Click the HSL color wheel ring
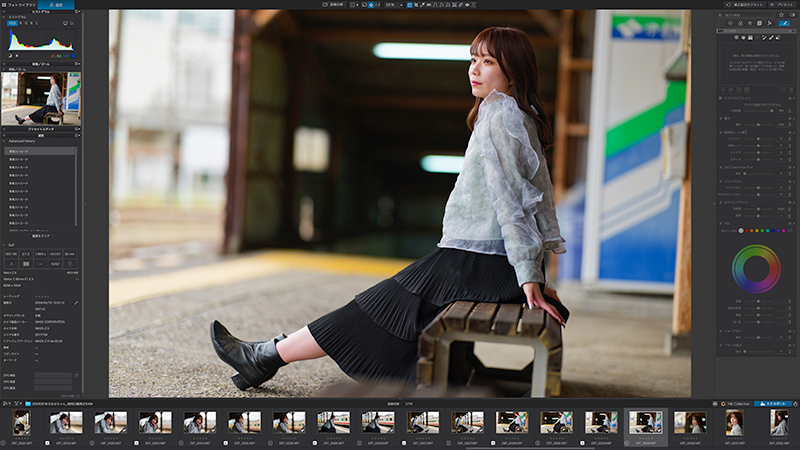 coord(756,269)
